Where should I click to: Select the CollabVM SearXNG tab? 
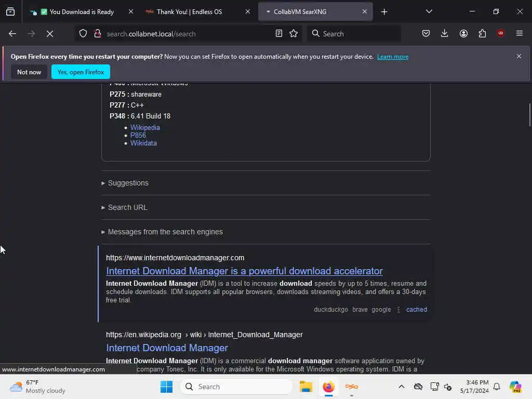pos(315,12)
